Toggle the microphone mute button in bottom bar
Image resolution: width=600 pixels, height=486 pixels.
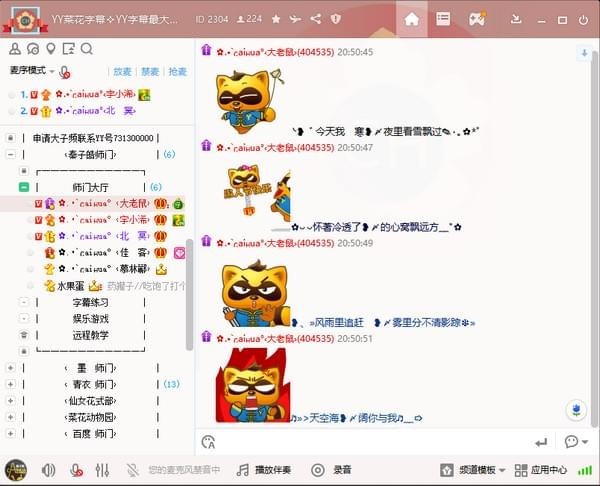click(77, 470)
